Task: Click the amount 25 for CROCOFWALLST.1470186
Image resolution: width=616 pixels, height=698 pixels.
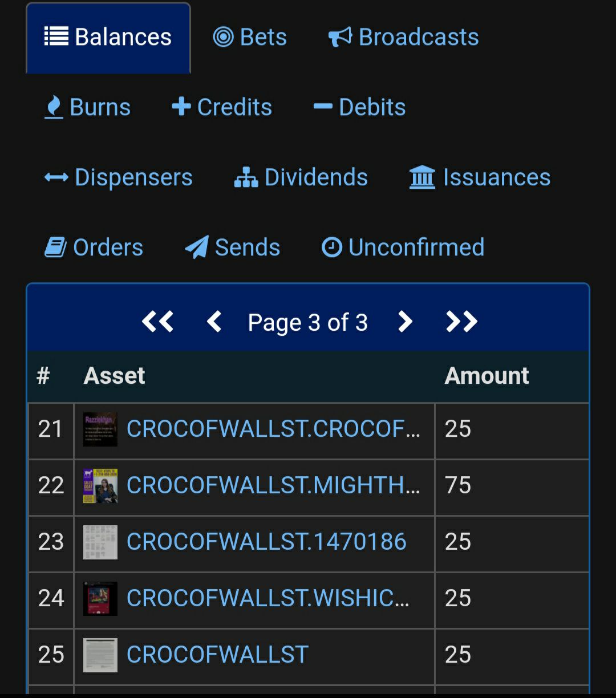Action: coord(458,542)
